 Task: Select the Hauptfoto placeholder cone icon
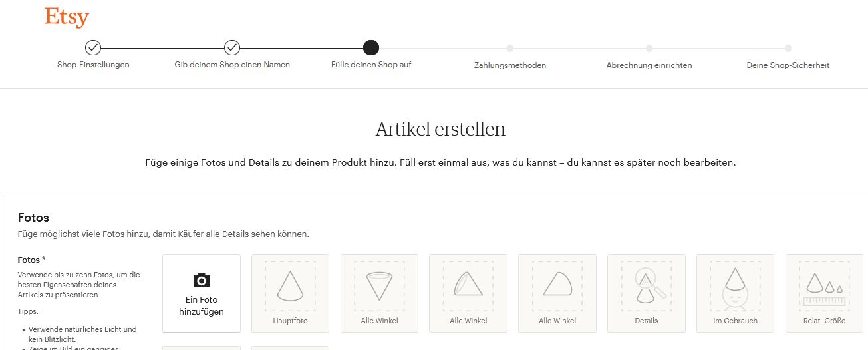290,285
